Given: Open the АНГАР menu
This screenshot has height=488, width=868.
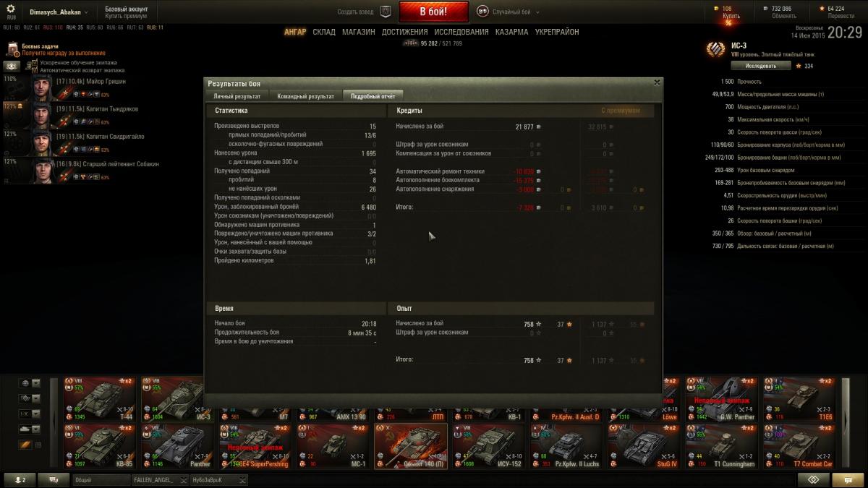Looking at the screenshot, I should coord(295,32).
